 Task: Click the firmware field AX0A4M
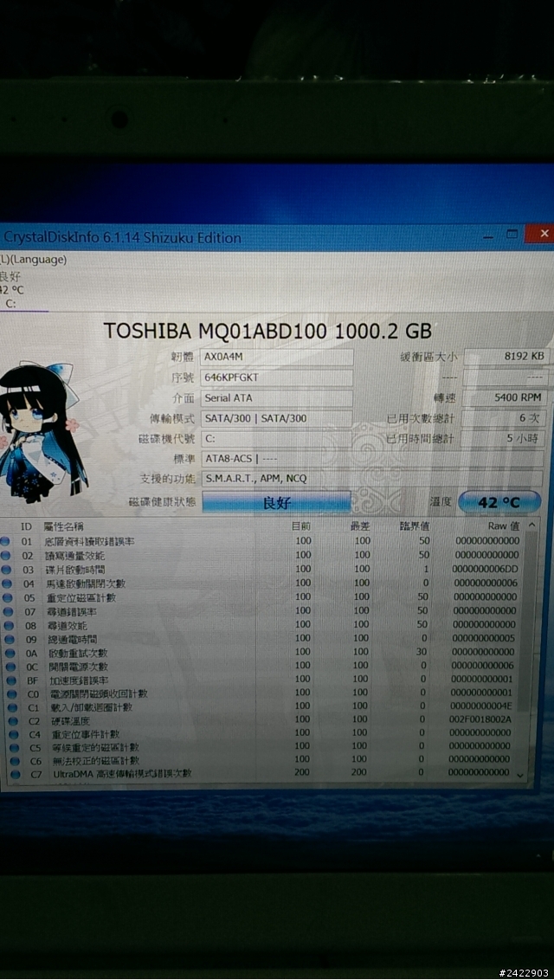277,358
